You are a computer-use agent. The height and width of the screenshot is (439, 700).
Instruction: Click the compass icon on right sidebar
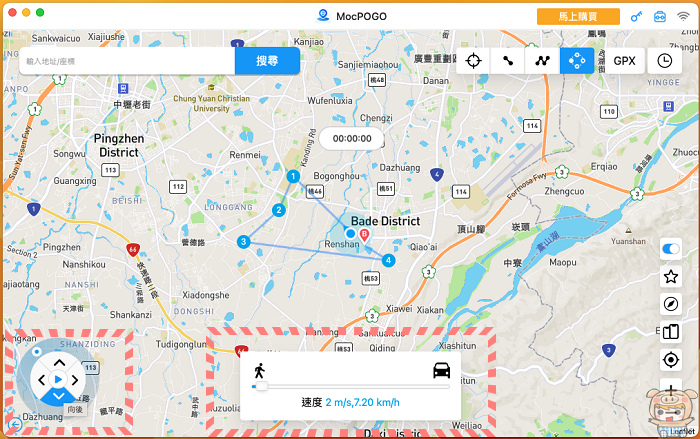671,304
